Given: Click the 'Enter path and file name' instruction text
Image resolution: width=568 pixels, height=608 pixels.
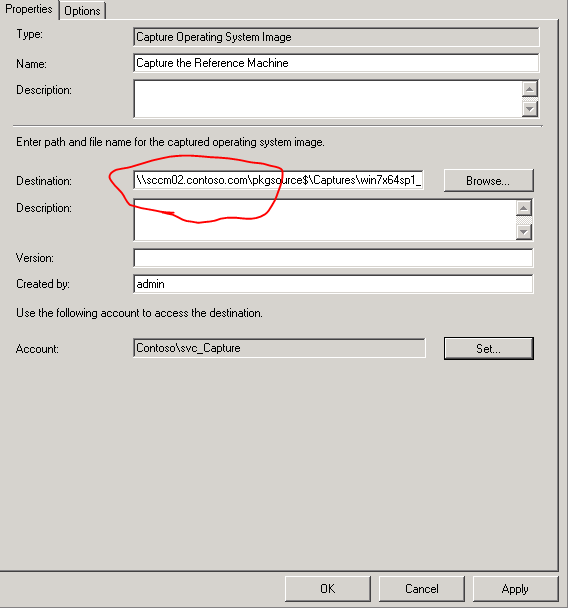Looking at the screenshot, I should point(170,142).
